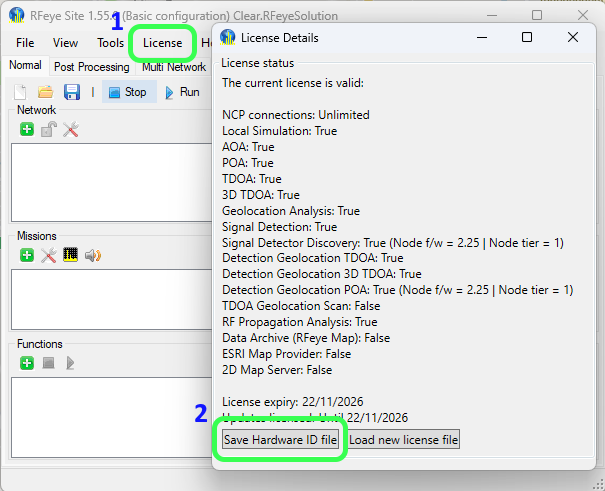Screen dimensions: 605x491
Task: Open Network settings tools icon
Action: pyautogui.click(x=70, y=129)
